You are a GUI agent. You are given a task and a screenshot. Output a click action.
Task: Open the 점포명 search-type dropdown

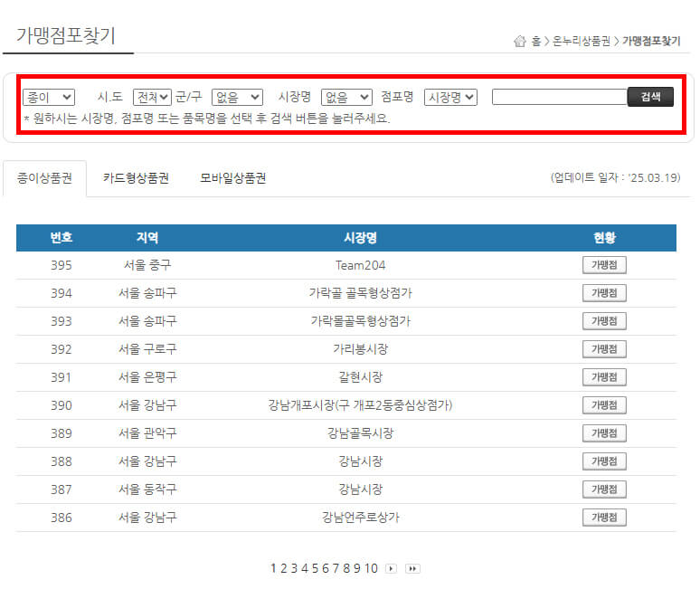point(450,97)
